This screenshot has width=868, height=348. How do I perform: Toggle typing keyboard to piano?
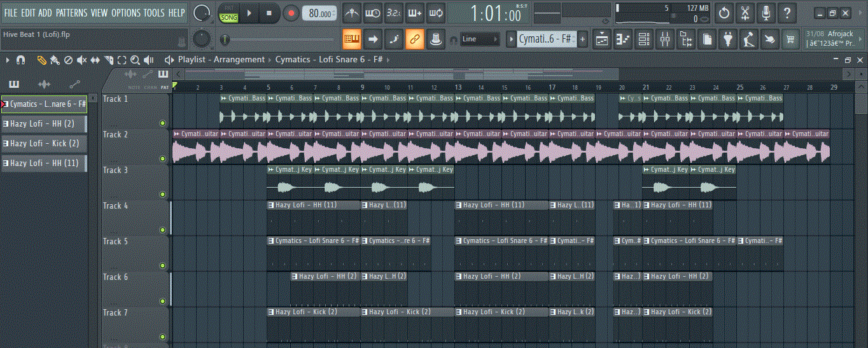coord(351,39)
